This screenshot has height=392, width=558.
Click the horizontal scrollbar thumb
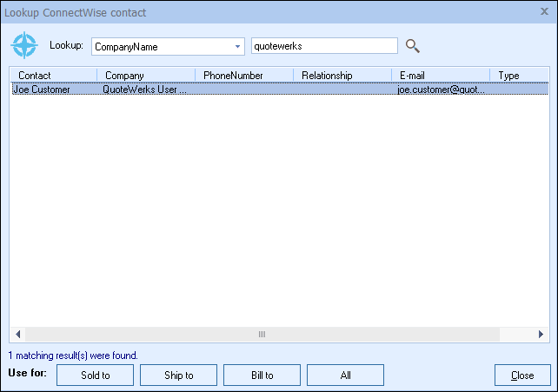click(x=261, y=335)
